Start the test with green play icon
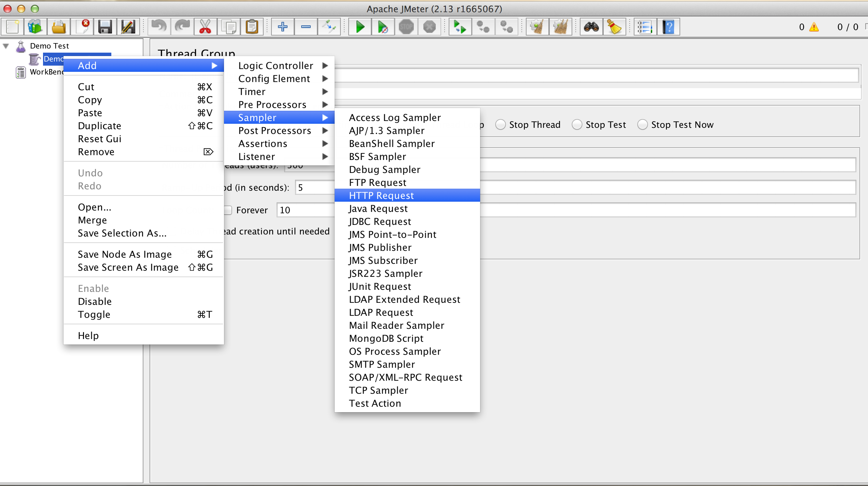868x486 pixels. click(x=360, y=27)
